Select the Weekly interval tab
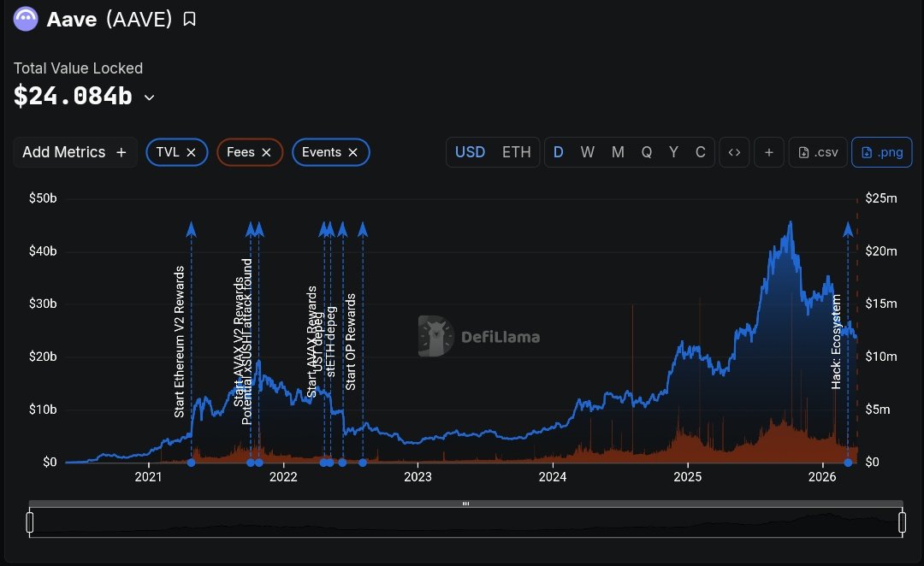This screenshot has height=566, width=924. coord(588,151)
